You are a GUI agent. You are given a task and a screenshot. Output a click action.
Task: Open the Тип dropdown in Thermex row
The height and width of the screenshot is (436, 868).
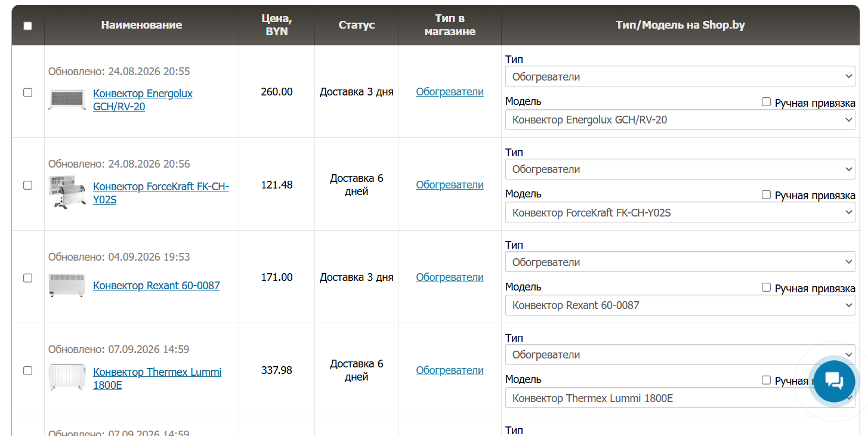pyautogui.click(x=680, y=354)
